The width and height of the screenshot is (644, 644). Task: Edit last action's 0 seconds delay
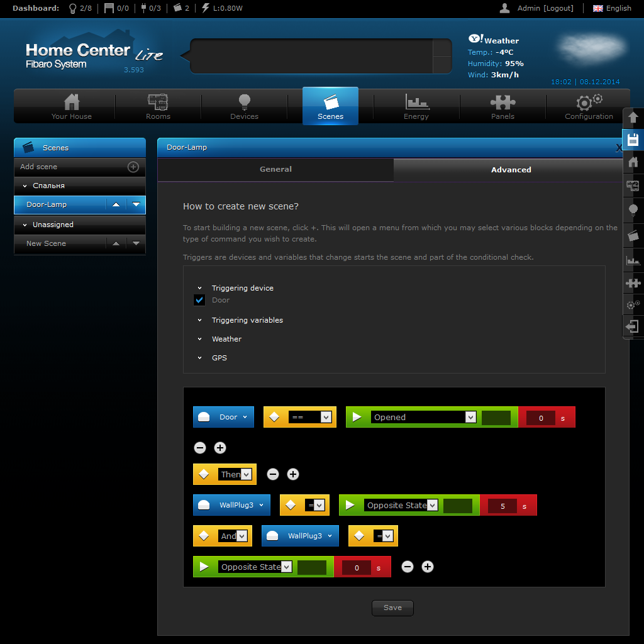tap(357, 568)
